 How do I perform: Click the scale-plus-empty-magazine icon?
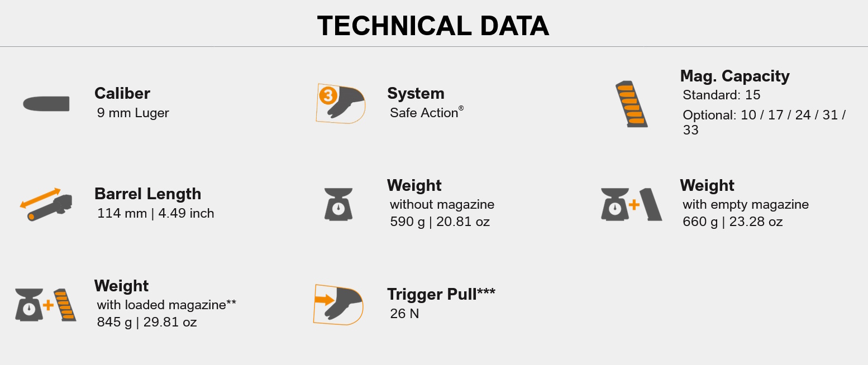point(631,204)
